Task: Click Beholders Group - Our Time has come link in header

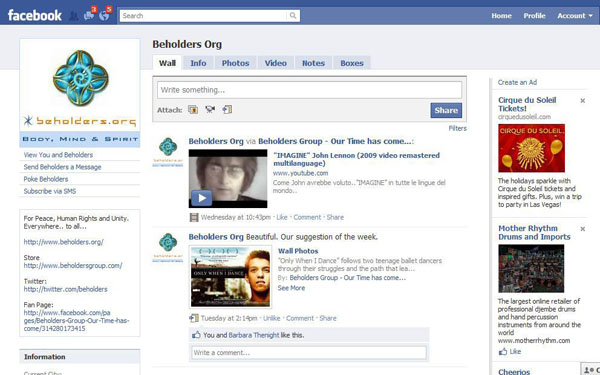Action: coord(335,141)
